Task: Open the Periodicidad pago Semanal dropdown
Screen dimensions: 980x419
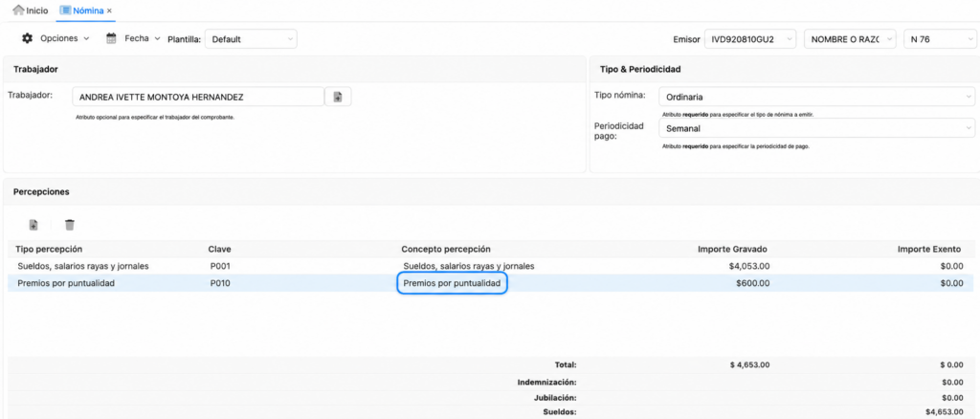Action: tap(817, 128)
